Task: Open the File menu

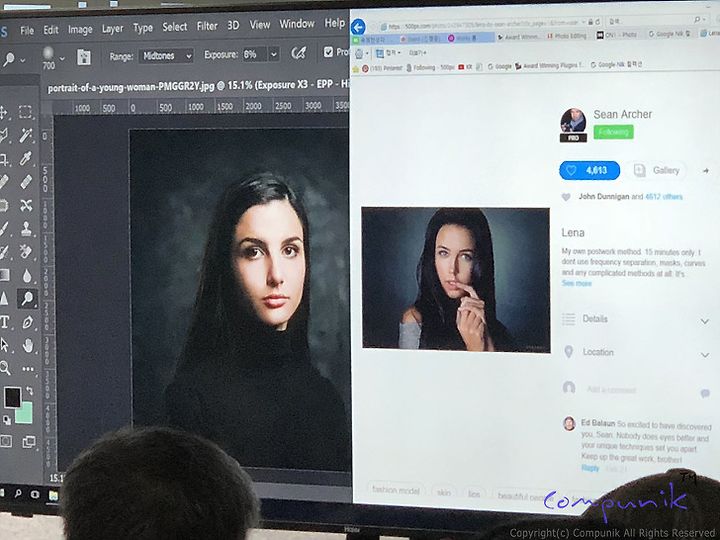Action: [27, 30]
